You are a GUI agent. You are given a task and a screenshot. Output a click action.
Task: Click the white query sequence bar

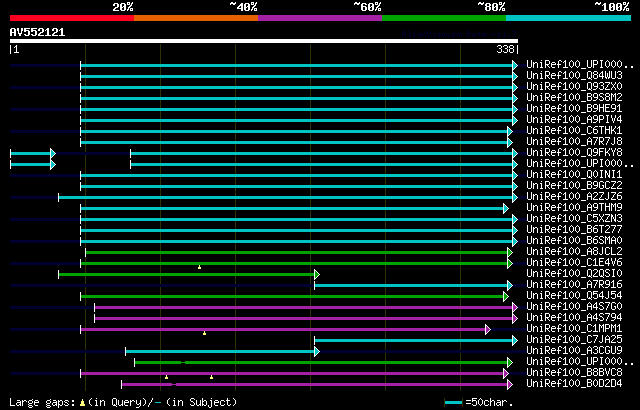pos(264,41)
